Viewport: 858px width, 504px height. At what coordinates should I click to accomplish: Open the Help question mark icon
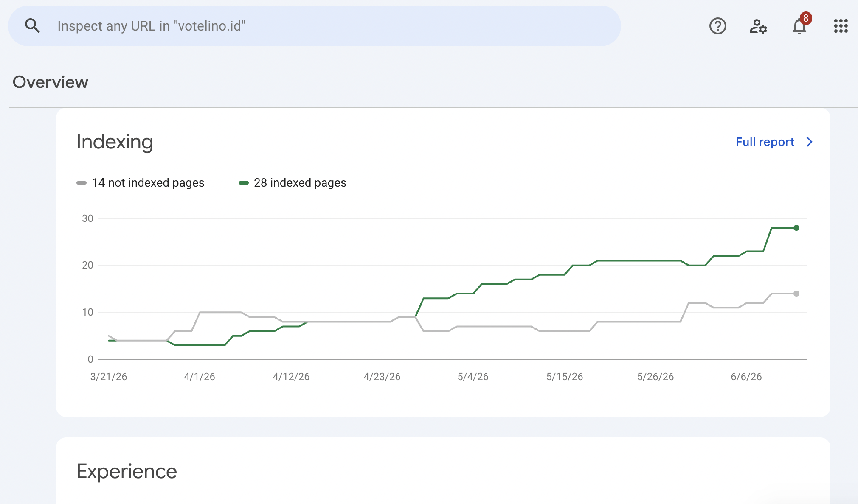(717, 26)
